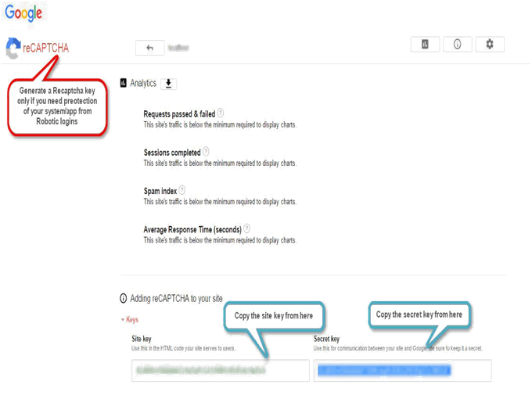This screenshot has height=399, width=532.
Task: Open the analytics chart icon button
Action: [425, 44]
